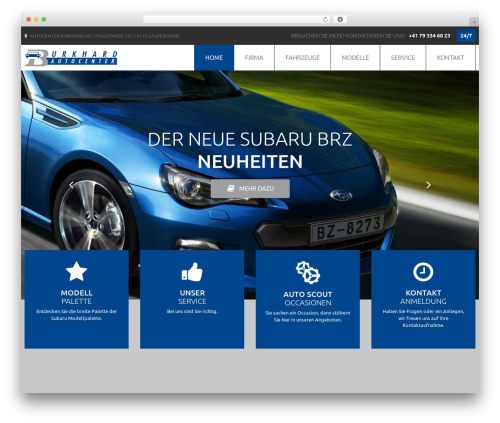Click the thumbs-up icon on Unser Service card

(x=192, y=272)
